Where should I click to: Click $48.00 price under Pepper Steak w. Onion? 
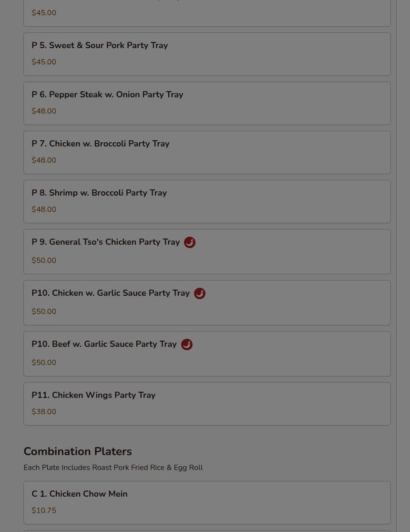pos(44,111)
